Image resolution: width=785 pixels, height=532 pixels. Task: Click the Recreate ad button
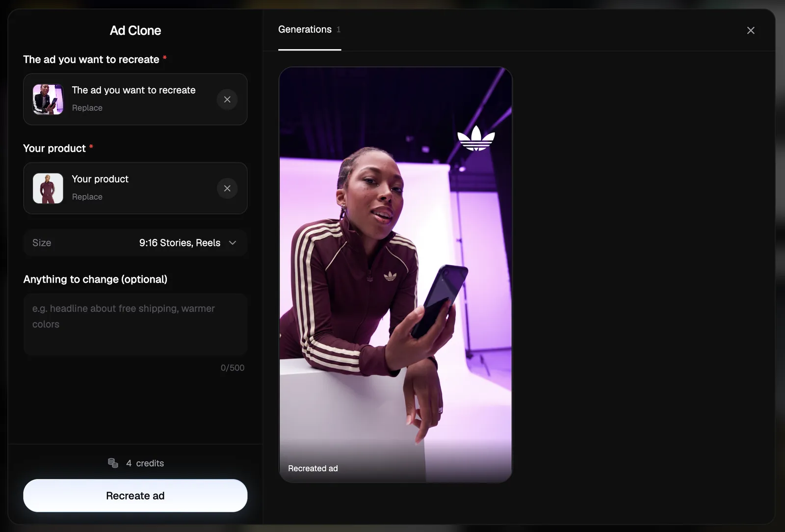tap(135, 496)
